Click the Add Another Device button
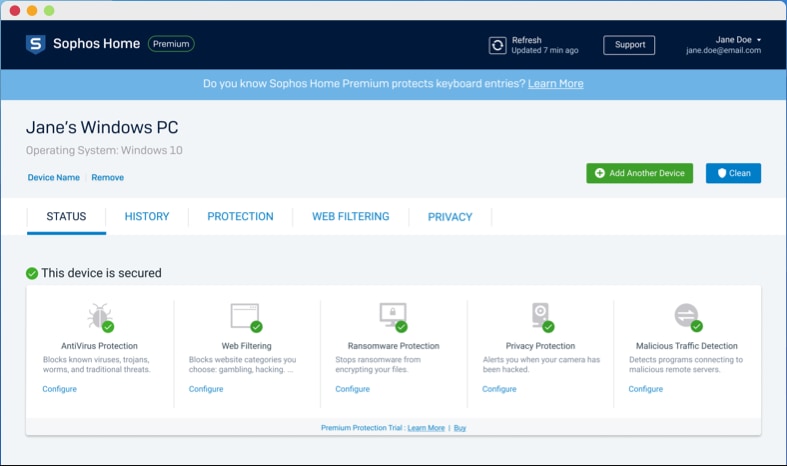This screenshot has height=466, width=787. (x=639, y=173)
